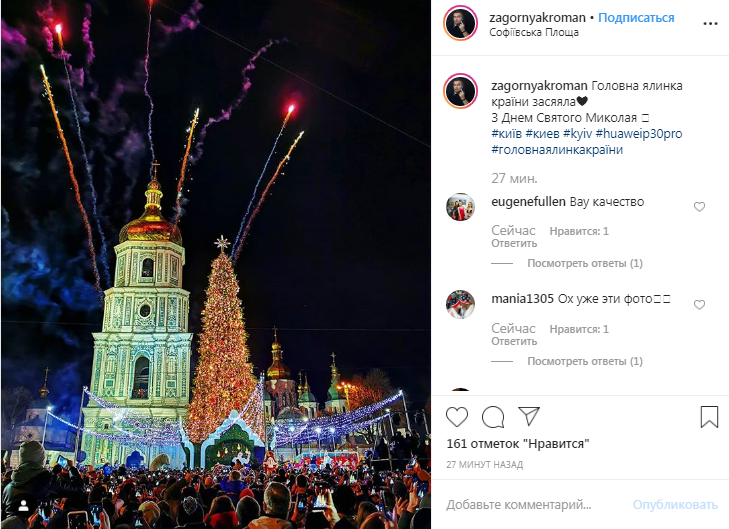Open eugenefullen's profile avatar

tap(460, 207)
